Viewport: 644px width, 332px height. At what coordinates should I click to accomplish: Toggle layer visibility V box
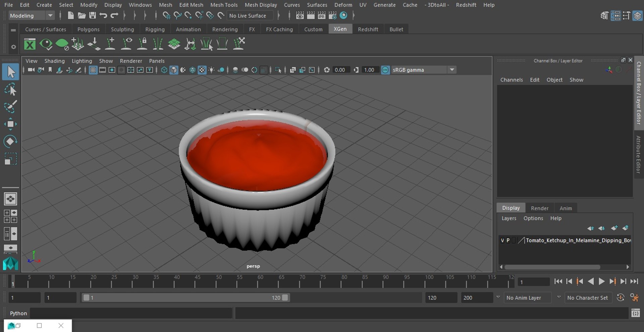click(x=502, y=241)
